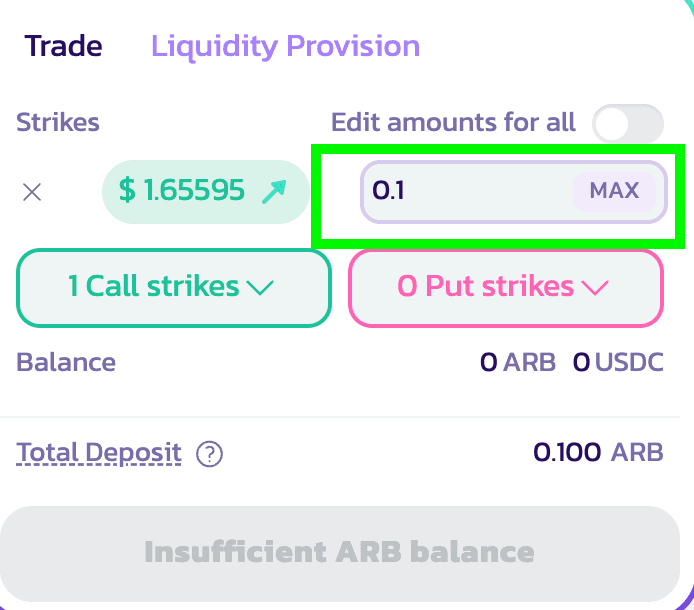Remove the $1.65595 strike with the X icon
The image size is (694, 610).
[x=32, y=191]
